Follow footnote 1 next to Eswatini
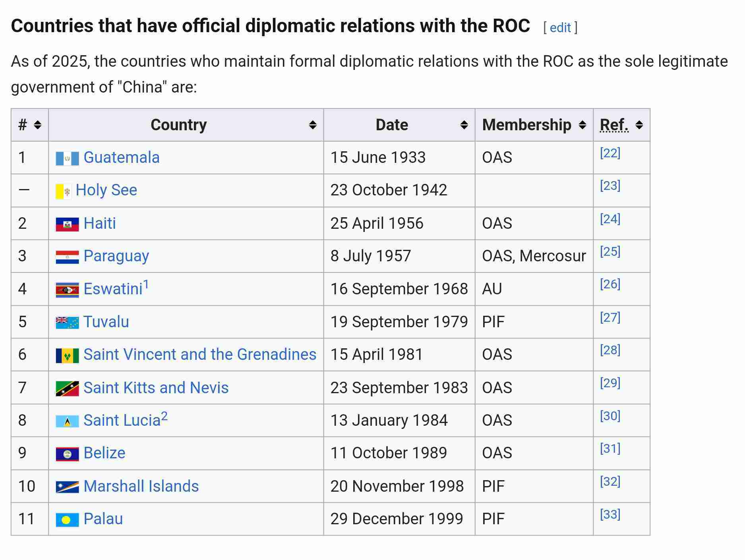Screen dimensions: 745x560 pos(146,284)
